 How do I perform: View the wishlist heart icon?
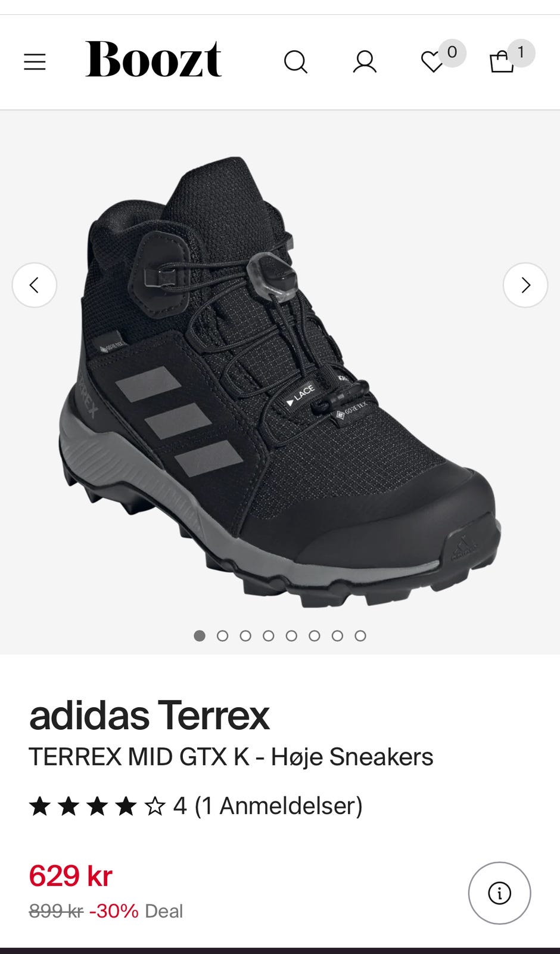pos(433,62)
